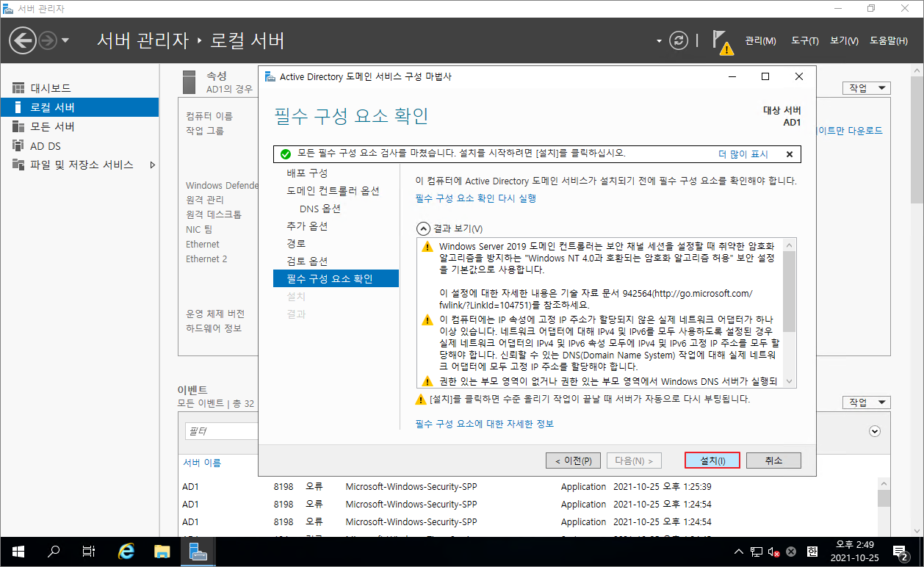This screenshot has height=567, width=924.
Task: Click the 설치(I) button
Action: pos(712,461)
